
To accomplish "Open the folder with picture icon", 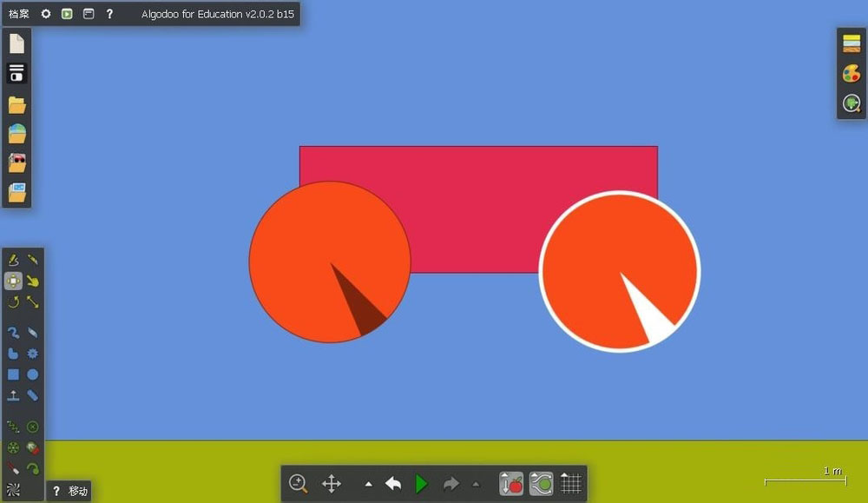I will 16,192.
